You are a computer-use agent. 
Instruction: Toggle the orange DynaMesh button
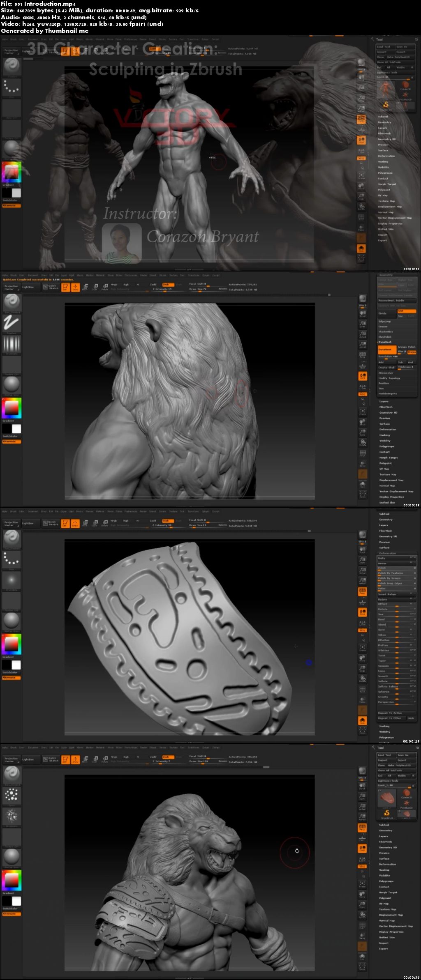coord(387,349)
